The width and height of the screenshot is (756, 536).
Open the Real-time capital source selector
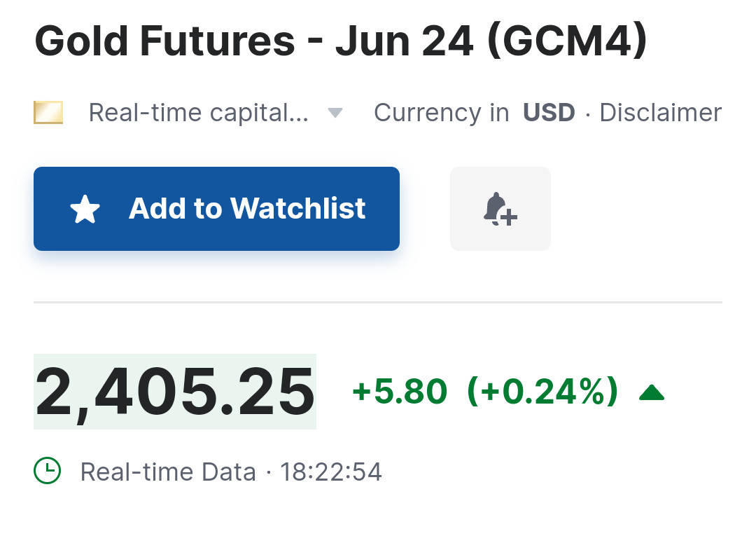[x=198, y=113]
